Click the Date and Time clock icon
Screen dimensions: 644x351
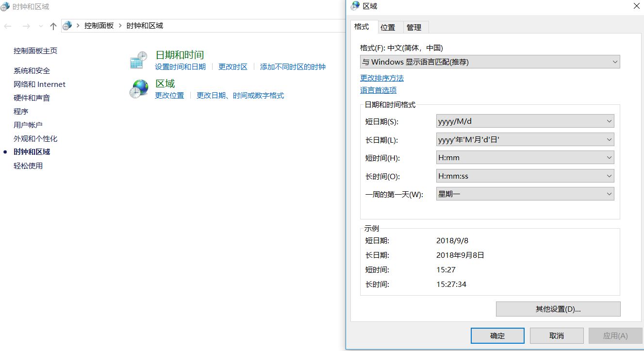click(x=138, y=60)
